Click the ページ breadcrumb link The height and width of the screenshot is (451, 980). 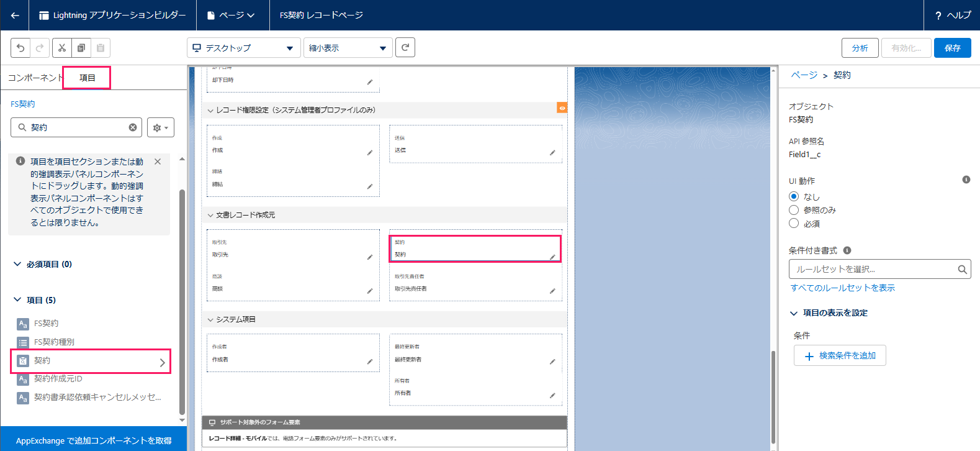click(804, 75)
